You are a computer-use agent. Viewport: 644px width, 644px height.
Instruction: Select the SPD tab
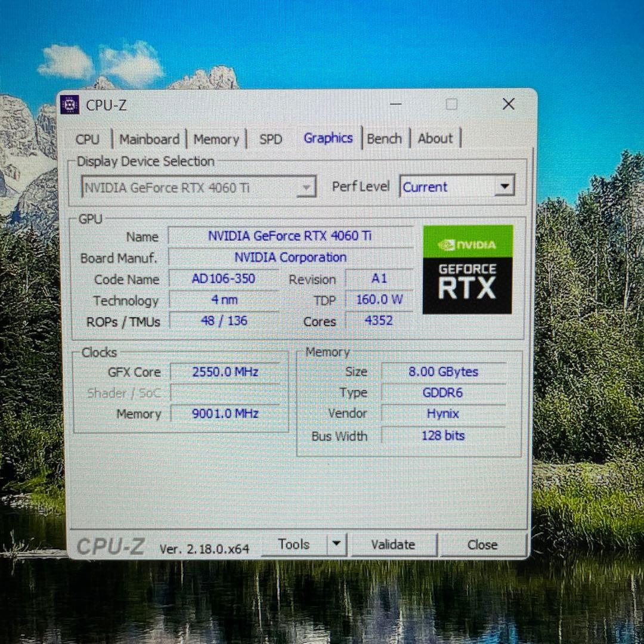click(270, 138)
